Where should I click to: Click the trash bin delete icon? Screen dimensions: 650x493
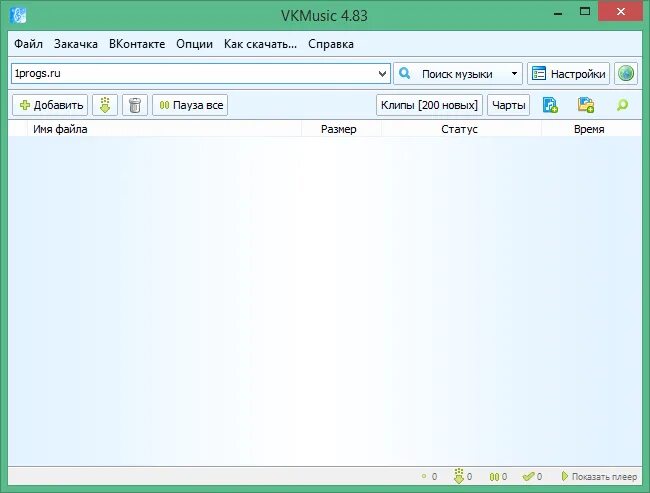click(x=135, y=105)
